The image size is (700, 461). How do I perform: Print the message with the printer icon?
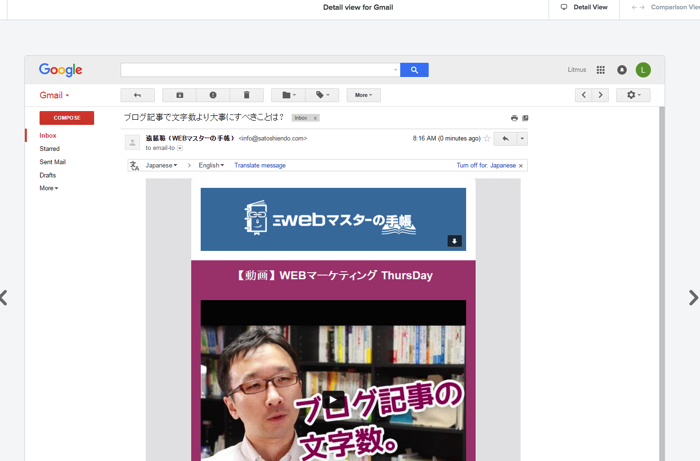[x=514, y=118]
